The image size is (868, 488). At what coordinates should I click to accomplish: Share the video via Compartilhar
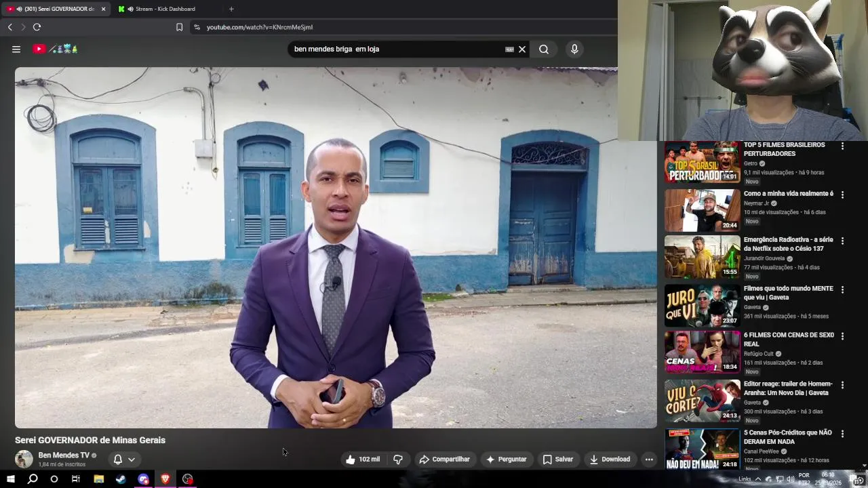tap(444, 460)
